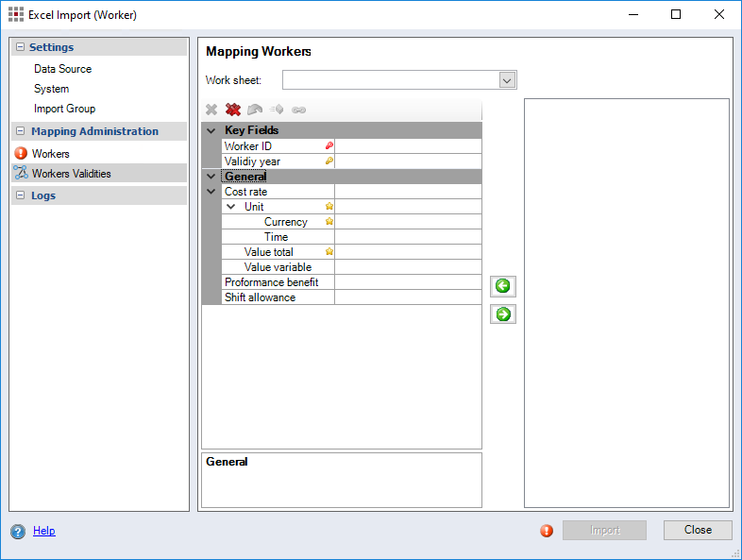Image resolution: width=742 pixels, height=560 pixels.
Task: Click the grey single delete X icon
Action: (x=211, y=110)
